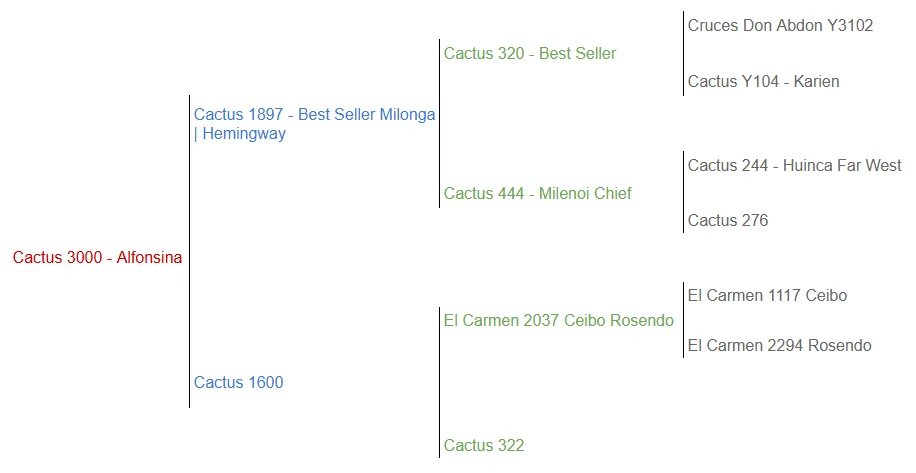916x473 pixels.
Task: Click bracket line beside El Carmen 1117 and 2294
Action: [x=683, y=320]
